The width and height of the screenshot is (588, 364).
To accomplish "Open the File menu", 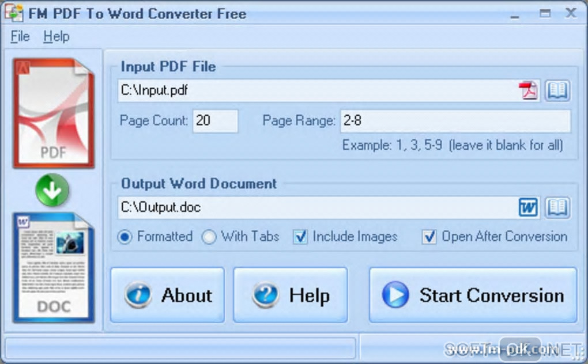I will coord(20,37).
